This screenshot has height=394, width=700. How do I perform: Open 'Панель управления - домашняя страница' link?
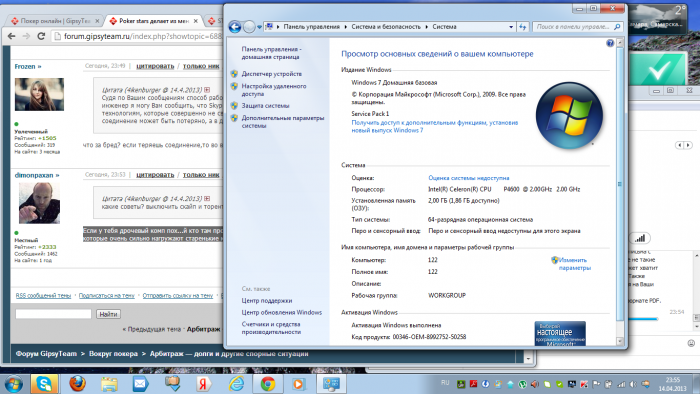[x=271, y=53]
